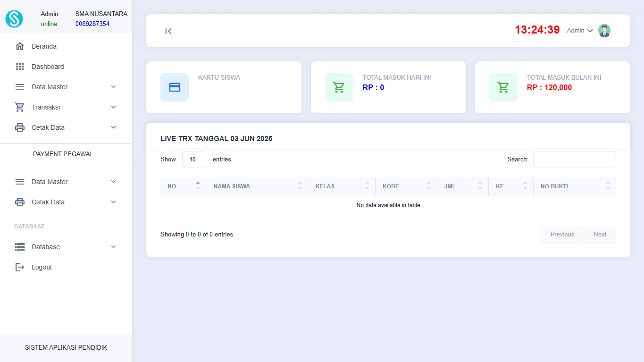Click the Logout exit icon

pos(20,267)
